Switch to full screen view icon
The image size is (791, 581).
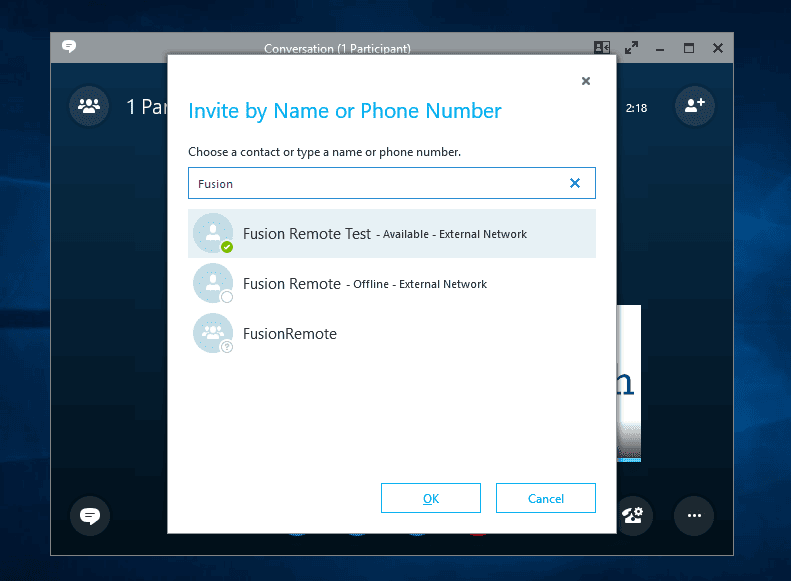pyautogui.click(x=631, y=47)
